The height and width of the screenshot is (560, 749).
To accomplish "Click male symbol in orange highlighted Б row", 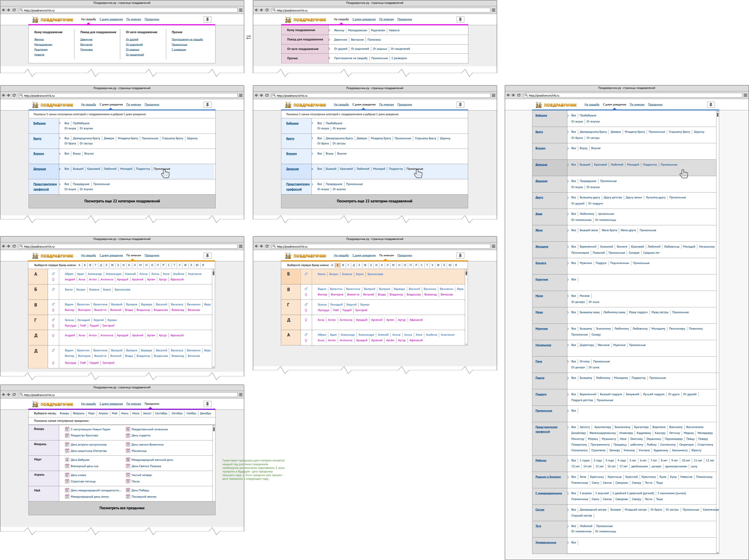I will tap(306, 274).
